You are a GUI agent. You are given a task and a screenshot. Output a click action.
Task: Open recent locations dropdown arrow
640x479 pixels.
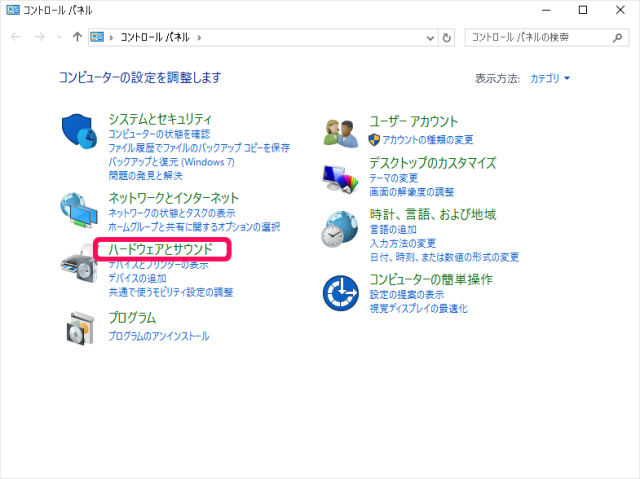59,38
